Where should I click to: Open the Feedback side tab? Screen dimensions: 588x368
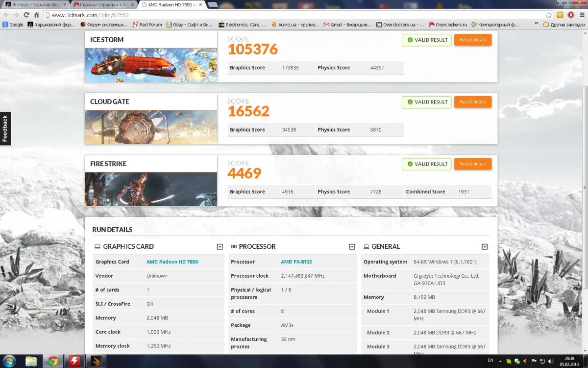[x=5, y=129]
